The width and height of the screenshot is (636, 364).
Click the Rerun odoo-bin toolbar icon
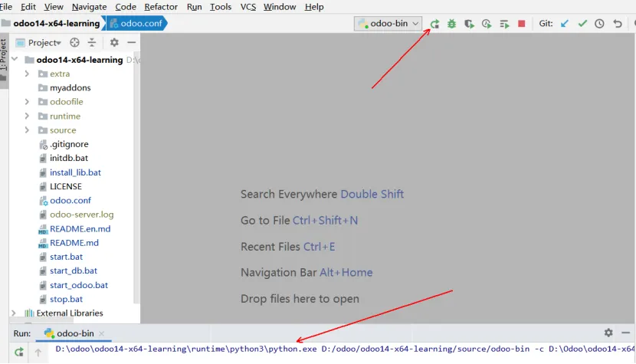click(434, 24)
